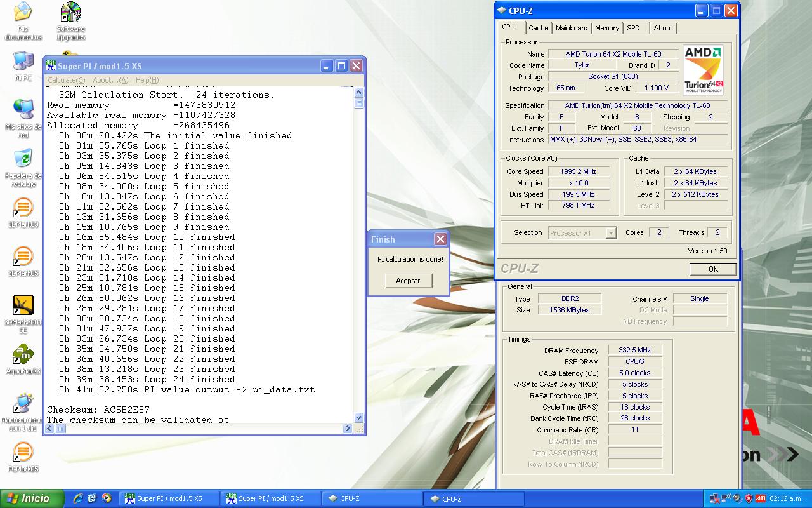Click the Command Rate value 1T
Viewport: 812px width, 508px height.
pos(635,430)
